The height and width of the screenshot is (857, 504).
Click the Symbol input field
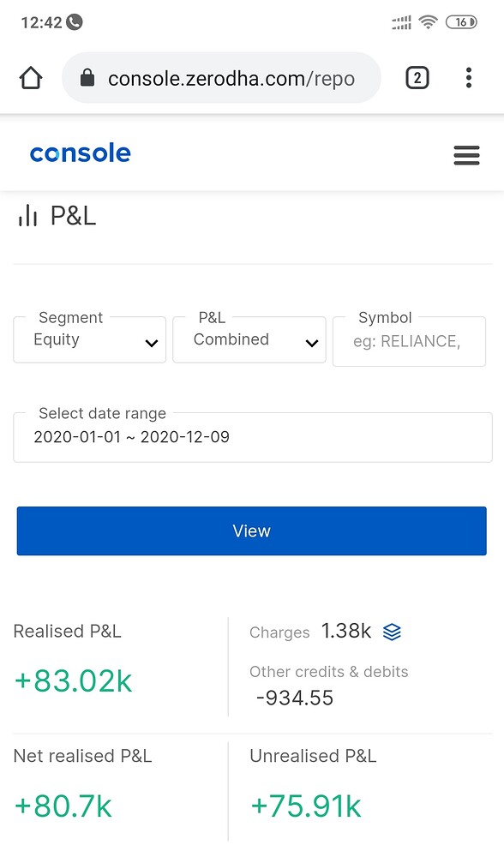(409, 341)
